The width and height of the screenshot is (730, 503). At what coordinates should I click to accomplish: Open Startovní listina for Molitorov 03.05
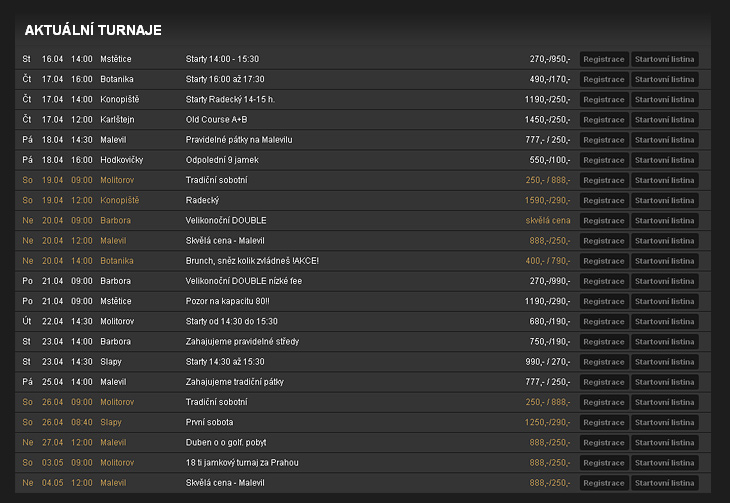click(664, 463)
